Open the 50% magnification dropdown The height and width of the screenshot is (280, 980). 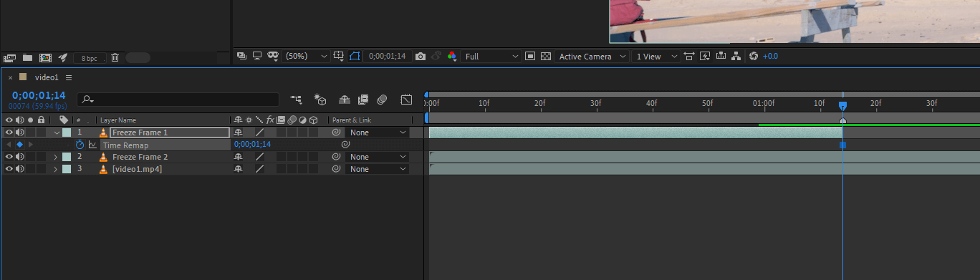click(x=306, y=56)
